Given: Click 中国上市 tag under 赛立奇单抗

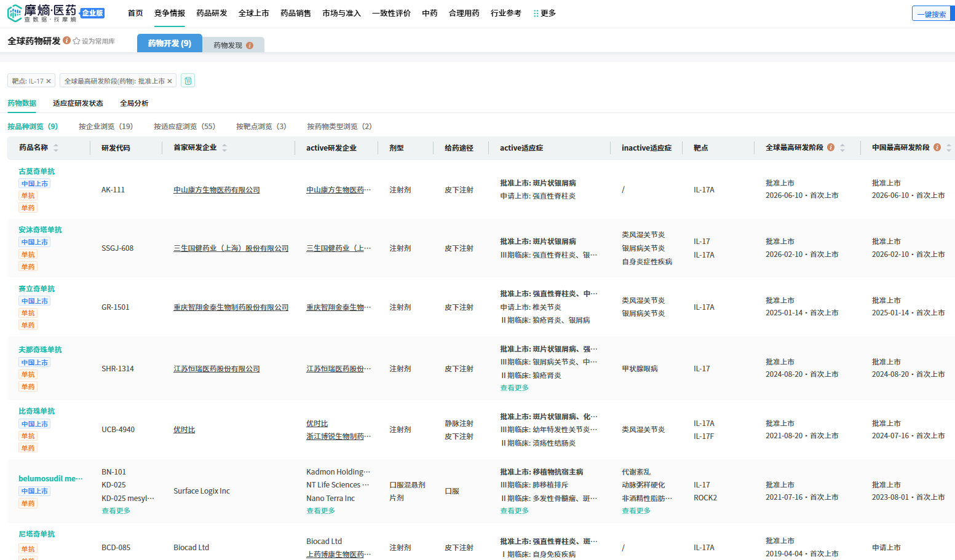Looking at the screenshot, I should 34,301.
